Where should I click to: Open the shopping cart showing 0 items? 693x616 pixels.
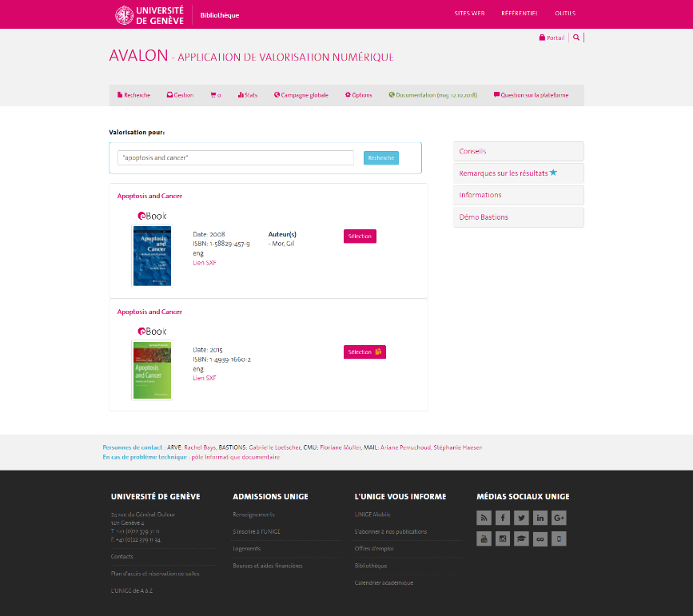216,95
